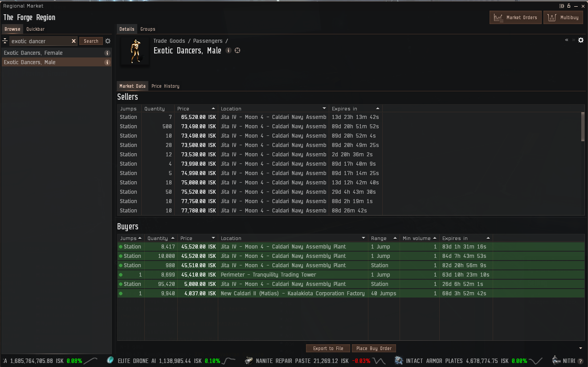
Task: Open the Multibuy button
Action: pos(563,17)
